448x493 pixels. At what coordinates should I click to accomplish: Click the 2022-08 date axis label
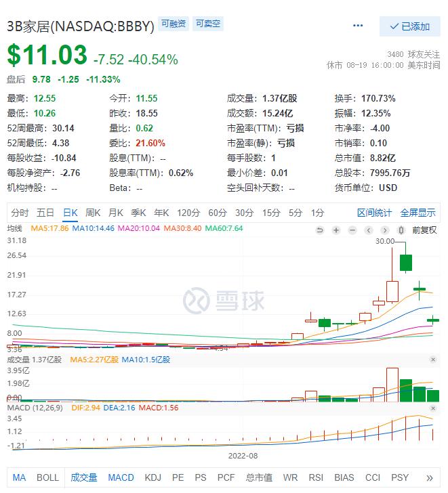click(x=243, y=456)
